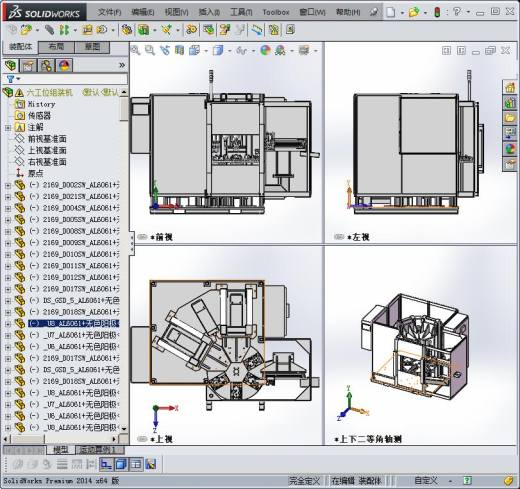
Task: Click the traffic light Rebuild icon
Action: (x=437, y=12)
